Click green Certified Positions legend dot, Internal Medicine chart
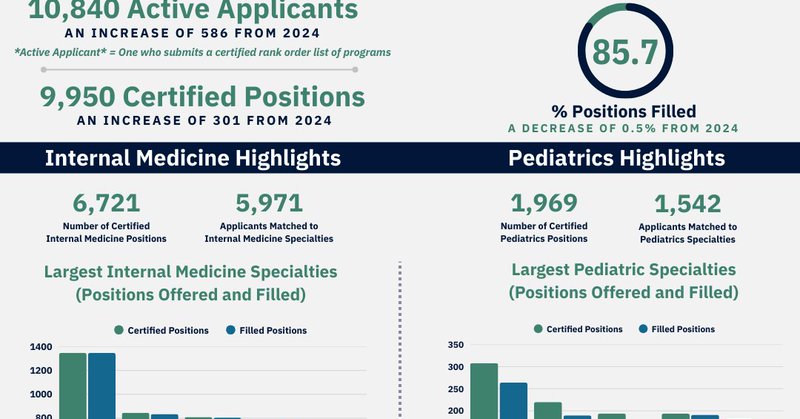This screenshot has width=800, height=419. tap(119, 330)
